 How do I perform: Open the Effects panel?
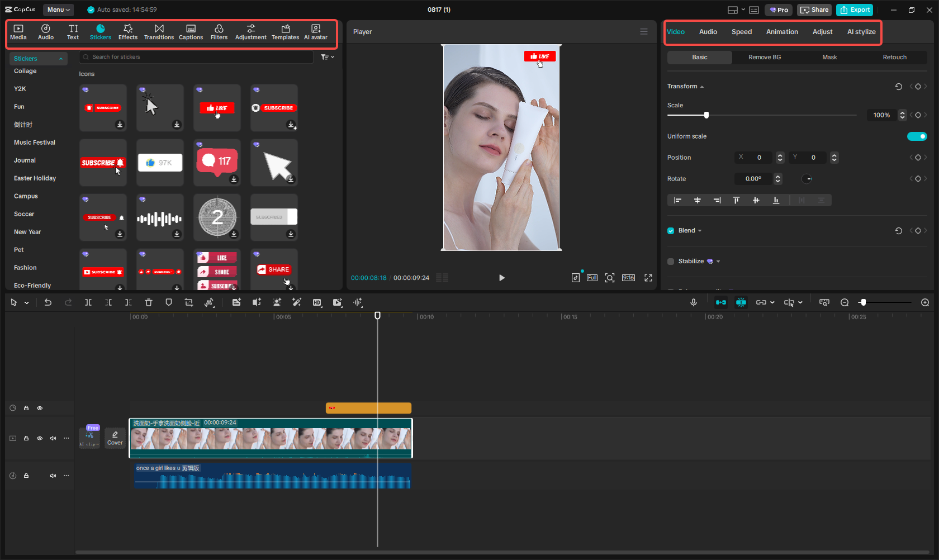127,32
